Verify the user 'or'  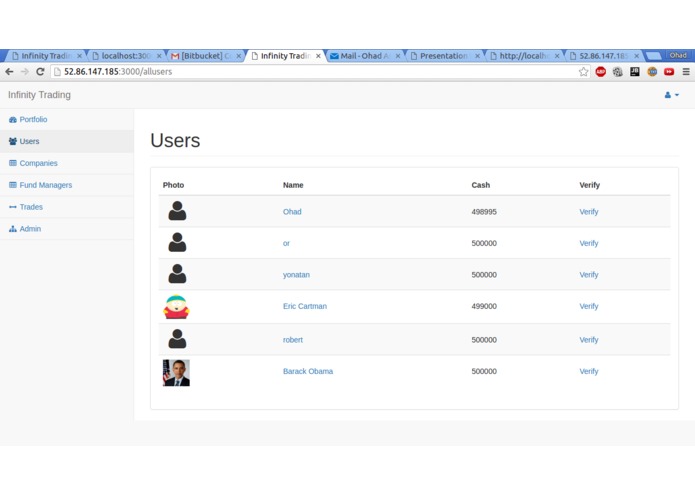point(589,243)
